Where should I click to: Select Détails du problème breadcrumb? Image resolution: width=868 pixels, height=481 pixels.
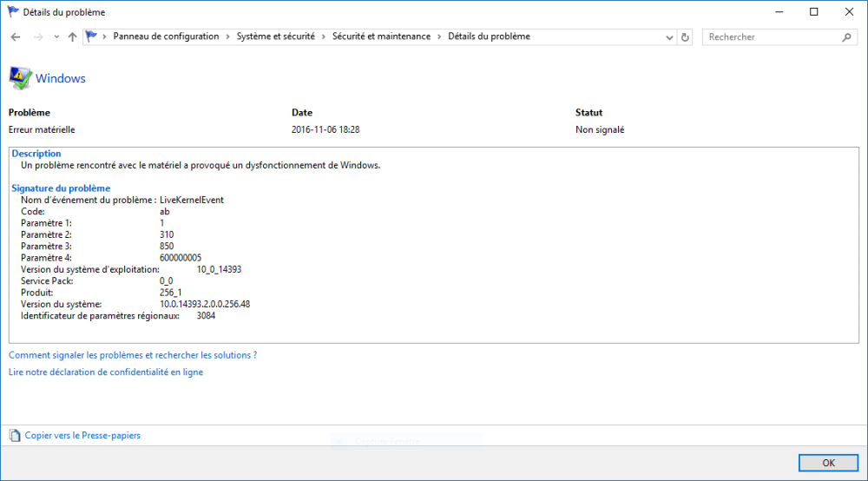tap(489, 36)
